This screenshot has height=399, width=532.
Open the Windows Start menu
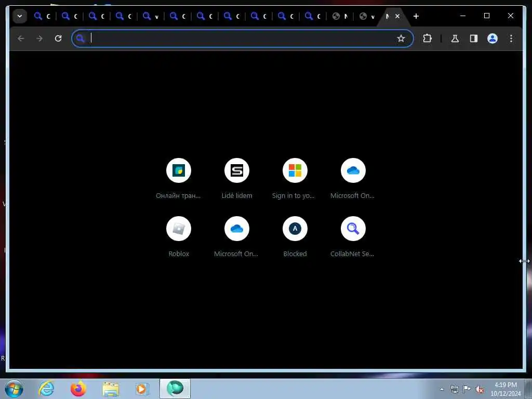14,389
